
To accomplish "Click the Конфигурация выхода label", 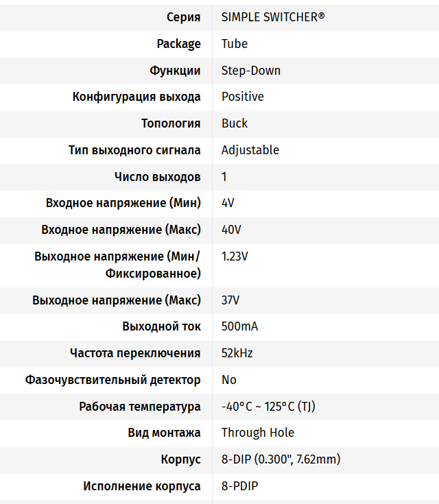I will coord(137,97).
